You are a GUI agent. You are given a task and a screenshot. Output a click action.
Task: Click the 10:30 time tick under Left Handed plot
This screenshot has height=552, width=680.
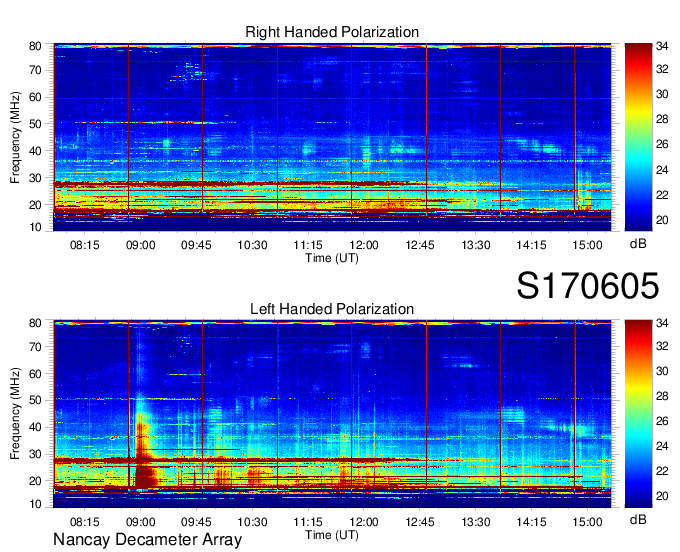coord(252,522)
